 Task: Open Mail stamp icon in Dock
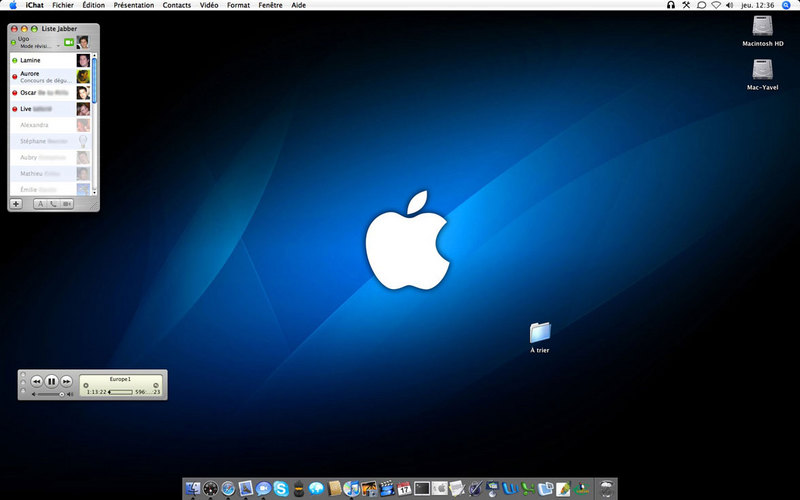tap(245, 488)
